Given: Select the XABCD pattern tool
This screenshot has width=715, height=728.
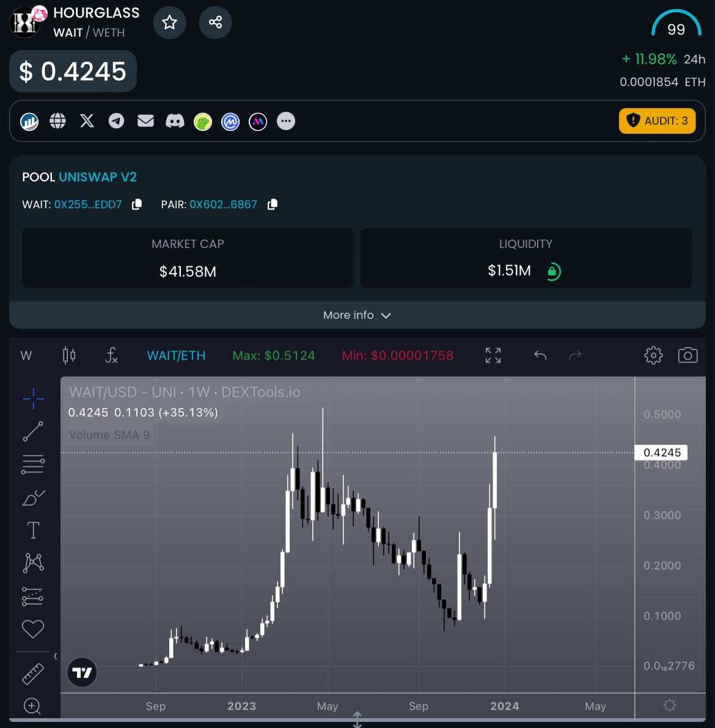Looking at the screenshot, I should (x=33, y=562).
